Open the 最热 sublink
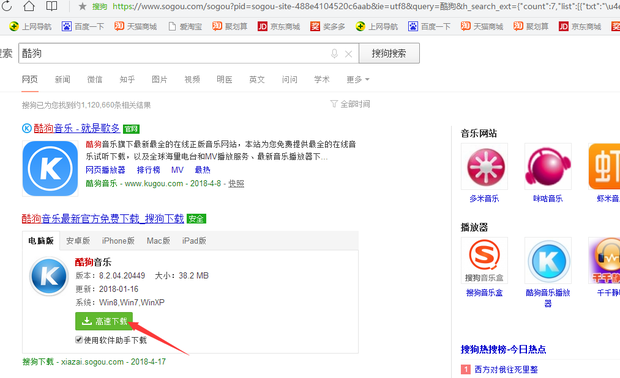Screen dimensions: 620x378 [x=202, y=170]
